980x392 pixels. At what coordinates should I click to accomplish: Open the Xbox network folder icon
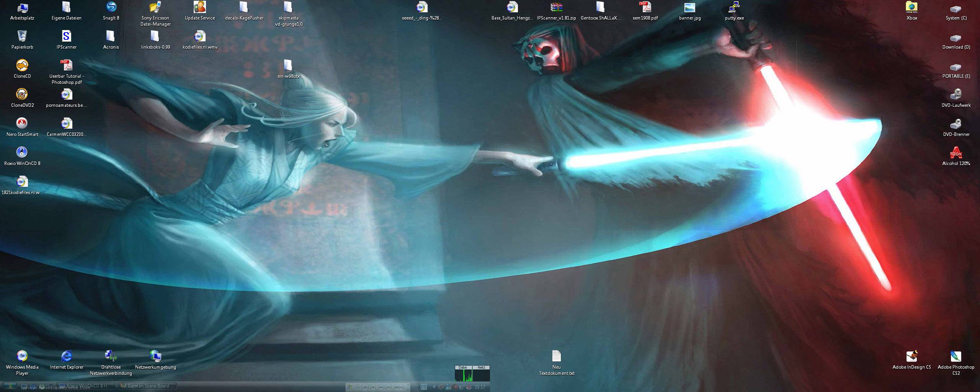coord(912,11)
